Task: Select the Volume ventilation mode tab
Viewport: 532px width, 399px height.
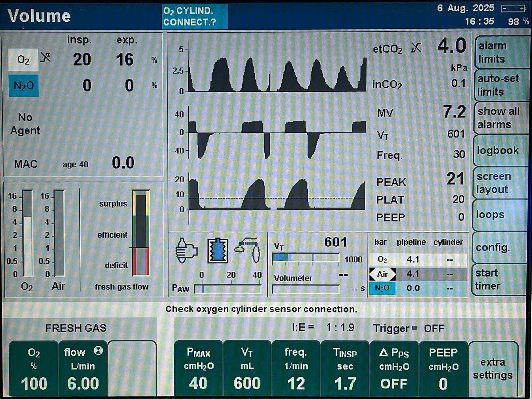Action: pyautogui.click(x=39, y=16)
